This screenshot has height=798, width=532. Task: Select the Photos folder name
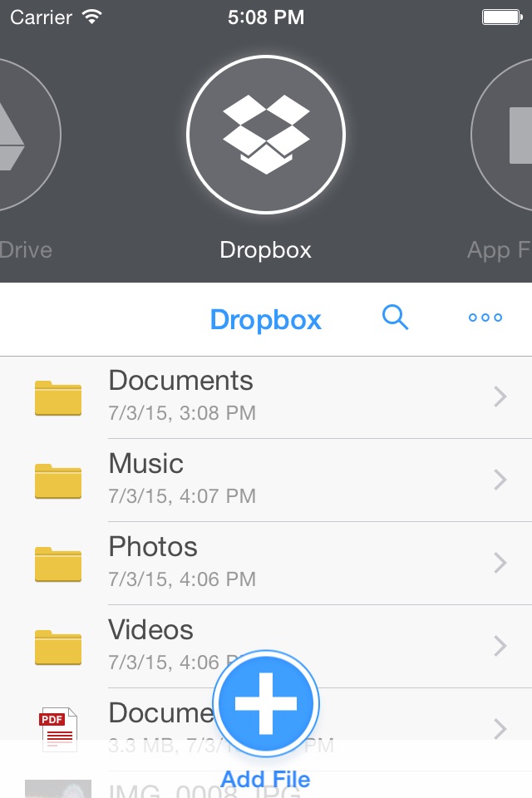click(153, 547)
